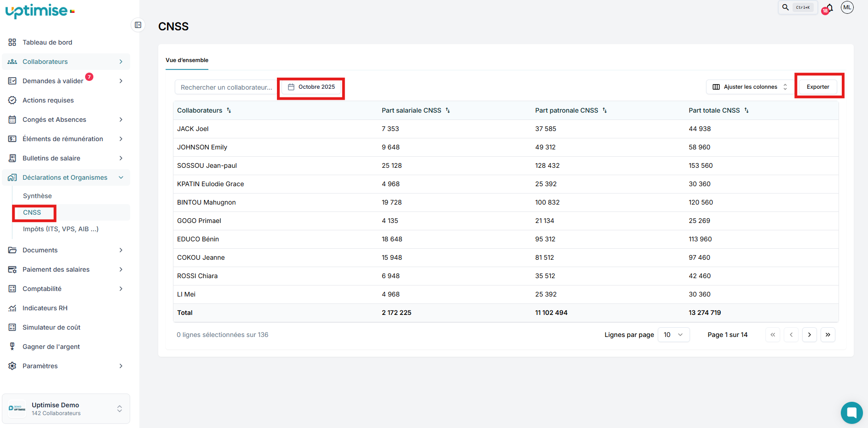Expand the Paramètres chevron
Screen dimensions: 868x428
[x=121, y=366]
